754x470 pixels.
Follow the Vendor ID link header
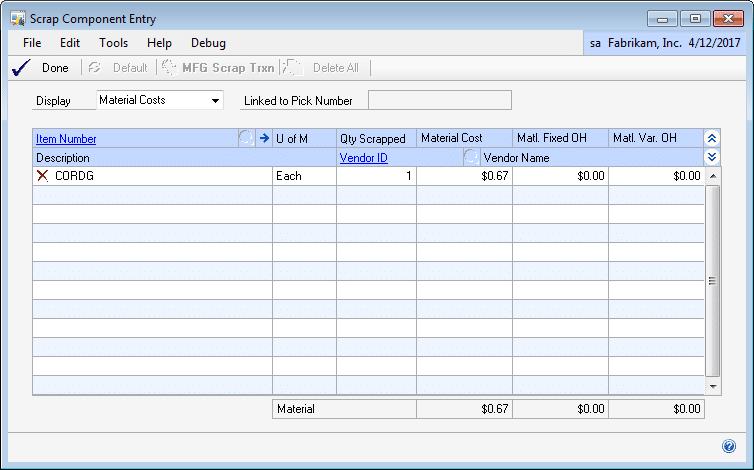[x=363, y=158]
